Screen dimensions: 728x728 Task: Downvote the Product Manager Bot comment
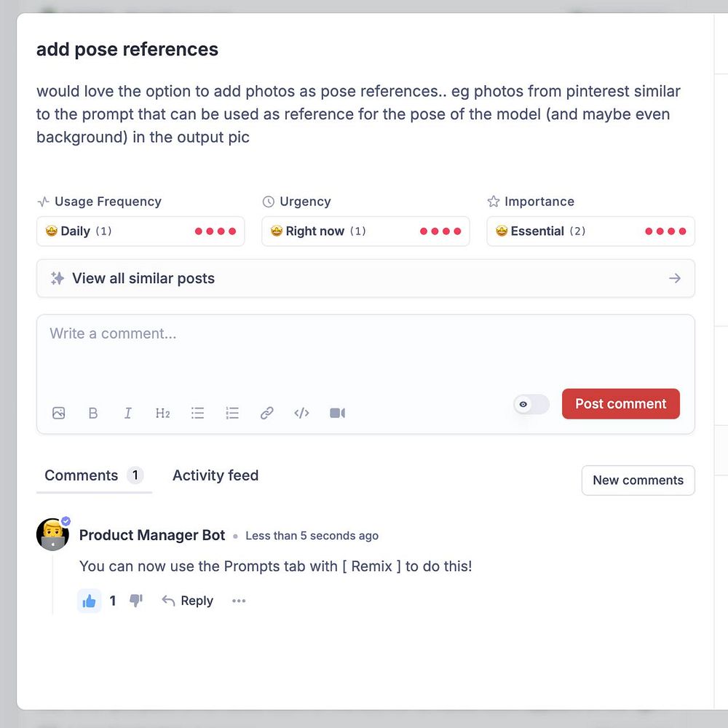(x=136, y=601)
